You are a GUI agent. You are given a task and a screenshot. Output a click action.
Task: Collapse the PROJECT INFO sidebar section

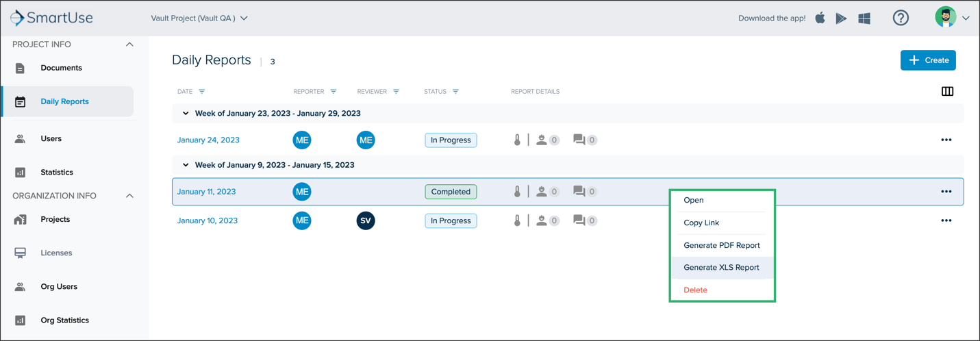(x=129, y=45)
